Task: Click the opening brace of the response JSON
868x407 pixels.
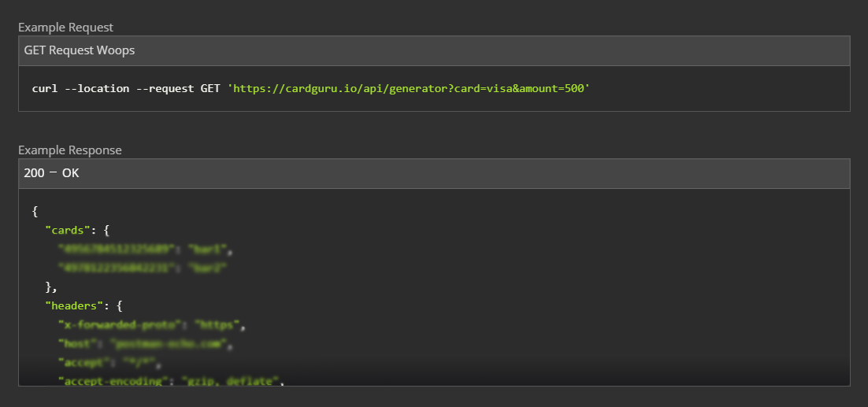Action: (x=35, y=211)
